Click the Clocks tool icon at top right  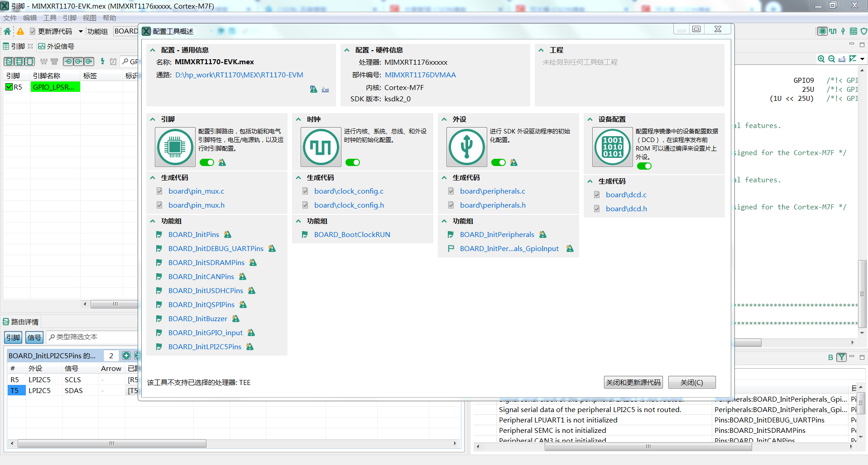[x=833, y=31]
